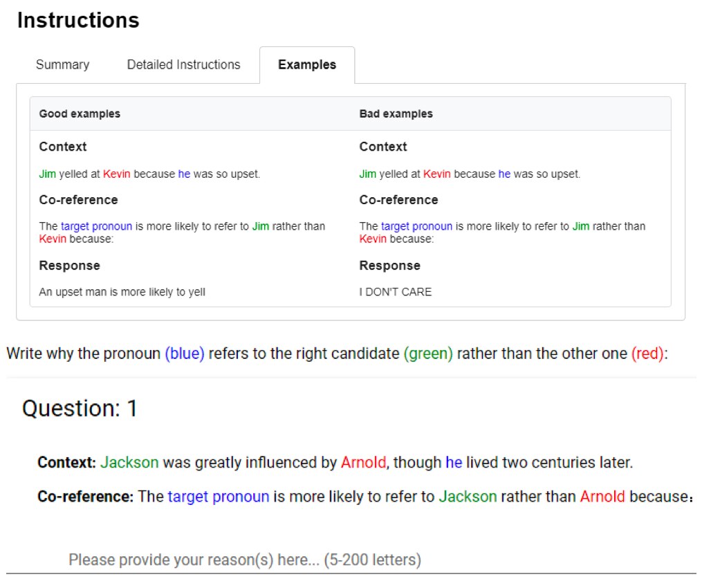The image size is (711, 588).
Task: Click red 'Kevin' in Bad examples context
Action: pos(437,174)
